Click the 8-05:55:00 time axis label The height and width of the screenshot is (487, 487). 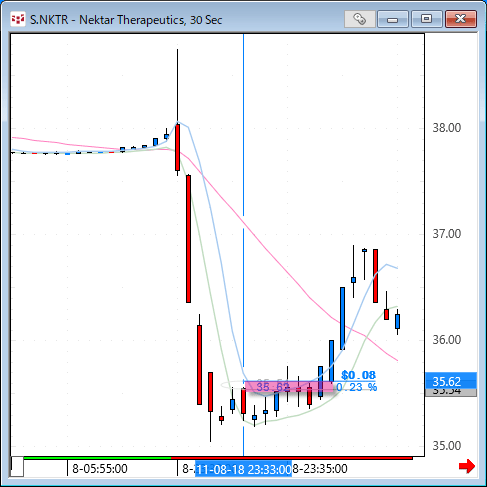(x=100, y=469)
